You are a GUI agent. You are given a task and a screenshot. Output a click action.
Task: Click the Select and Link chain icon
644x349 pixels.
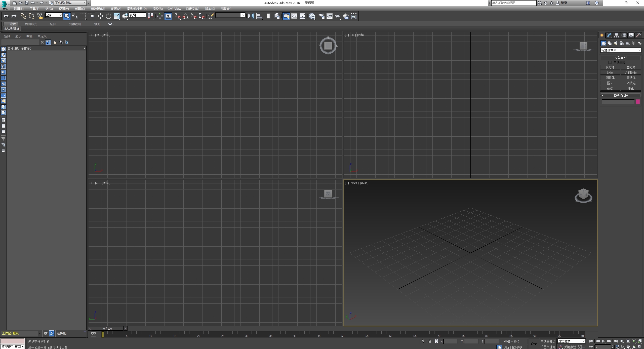coord(23,16)
